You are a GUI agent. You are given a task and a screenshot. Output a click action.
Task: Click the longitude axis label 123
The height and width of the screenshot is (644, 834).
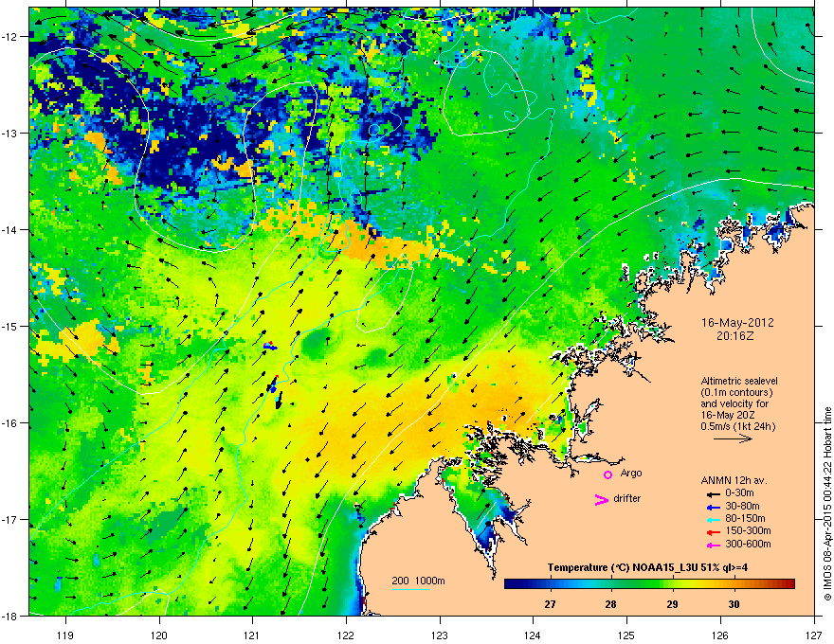click(440, 635)
